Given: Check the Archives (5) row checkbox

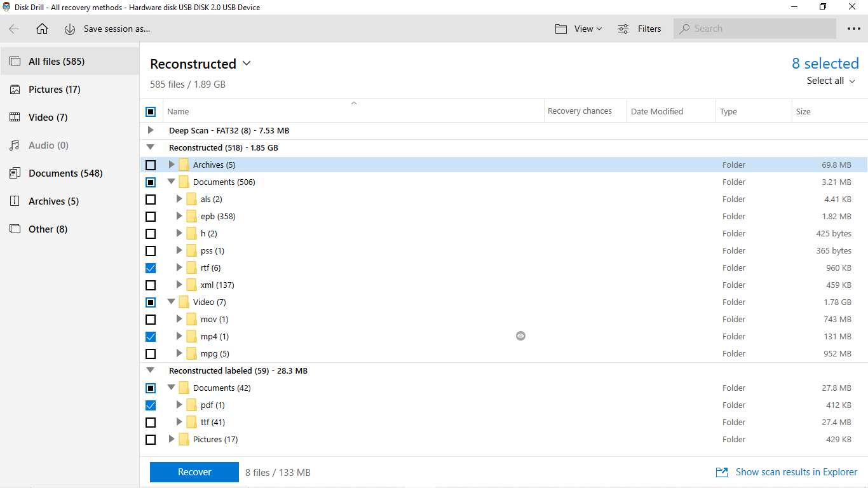Looking at the screenshot, I should pyautogui.click(x=151, y=165).
